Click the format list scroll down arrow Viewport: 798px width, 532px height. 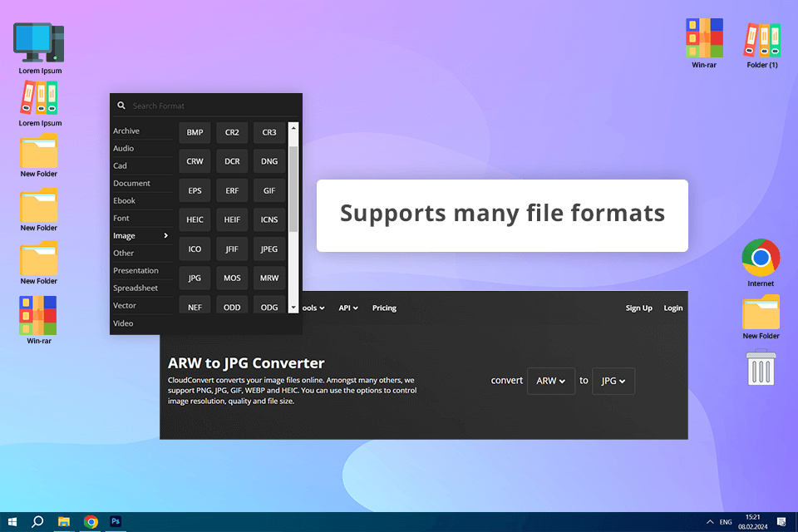pos(293,308)
